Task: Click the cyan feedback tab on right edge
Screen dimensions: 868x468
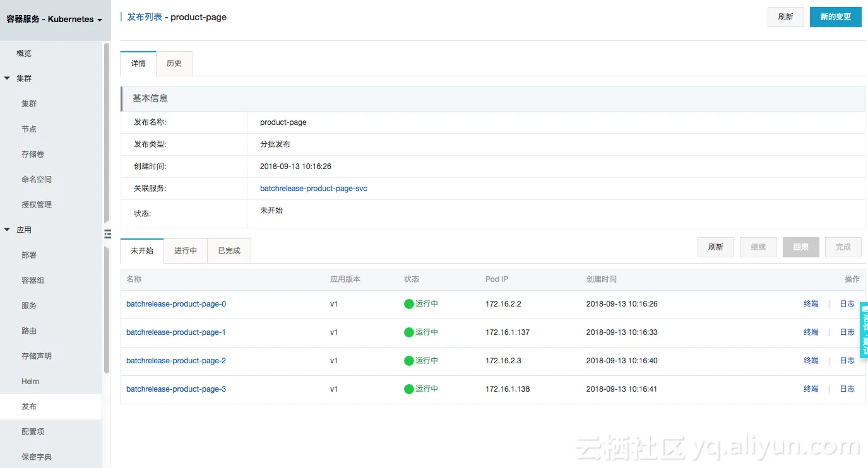Action: point(864,330)
